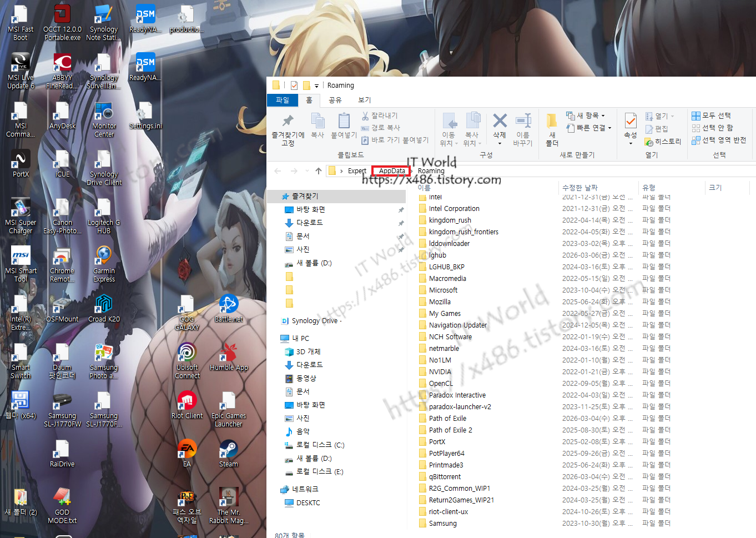Switch to the Share (공유) ribbon tab
This screenshot has height=538, width=756.
pyautogui.click(x=335, y=100)
